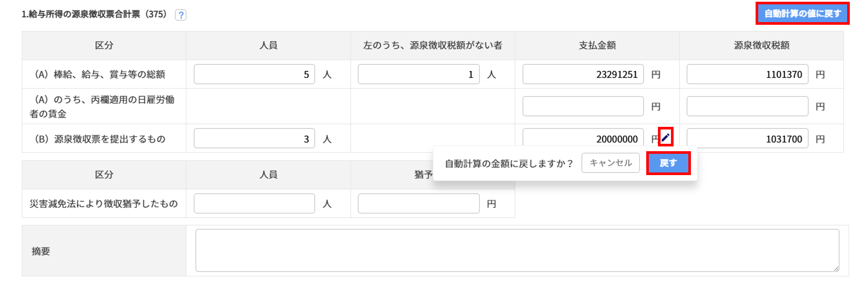Click the pencil edit icon in row (B)

click(x=665, y=137)
